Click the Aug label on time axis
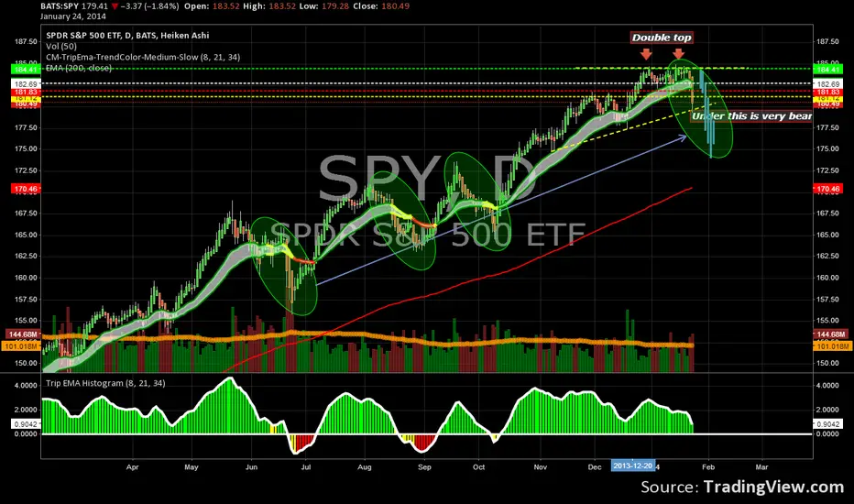The image size is (854, 504). (365, 467)
